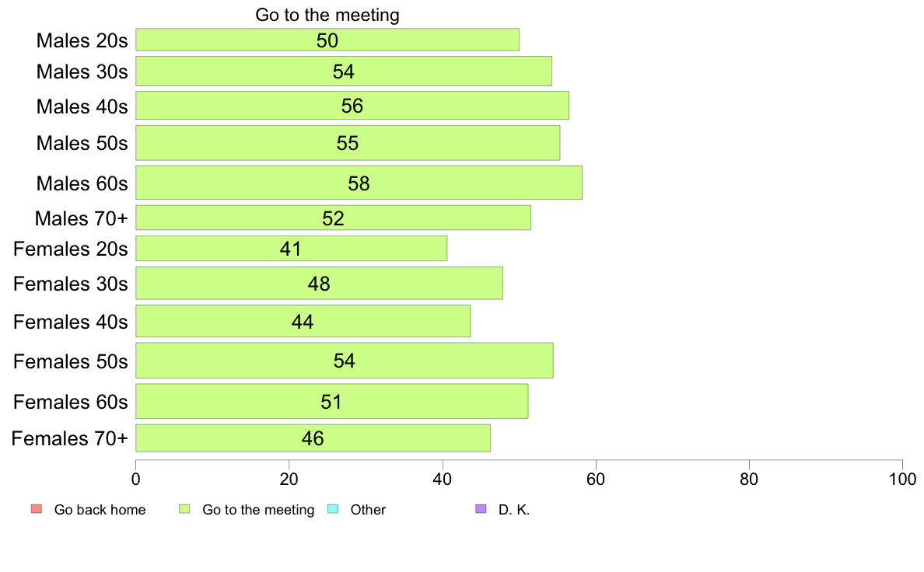Click the D. K. legend label
The height and width of the screenshot is (572, 924).
tap(514, 510)
